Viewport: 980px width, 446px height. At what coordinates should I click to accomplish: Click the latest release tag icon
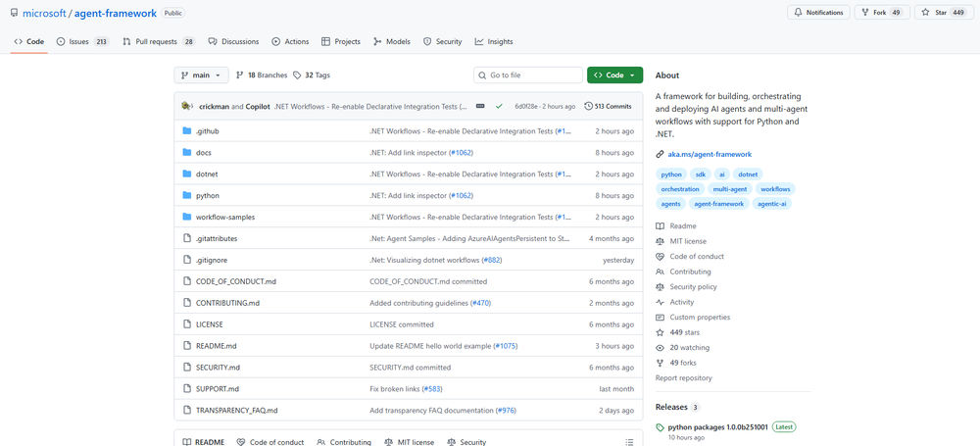660,427
